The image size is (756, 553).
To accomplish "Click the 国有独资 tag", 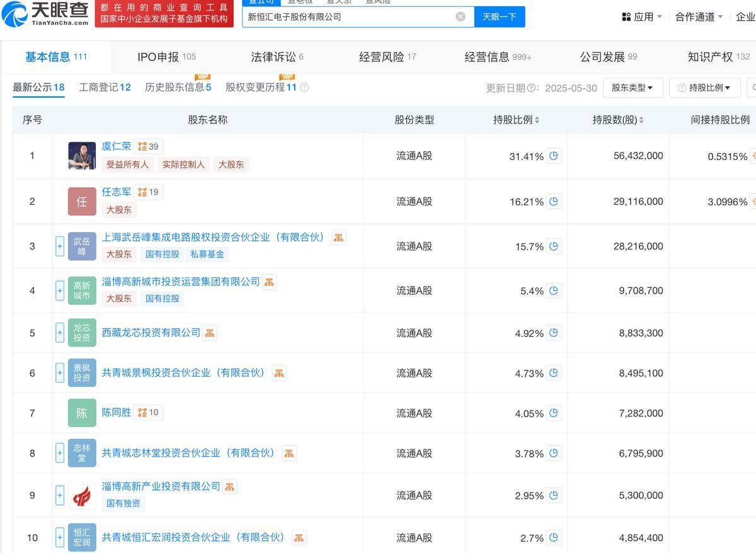I will pos(123,504).
